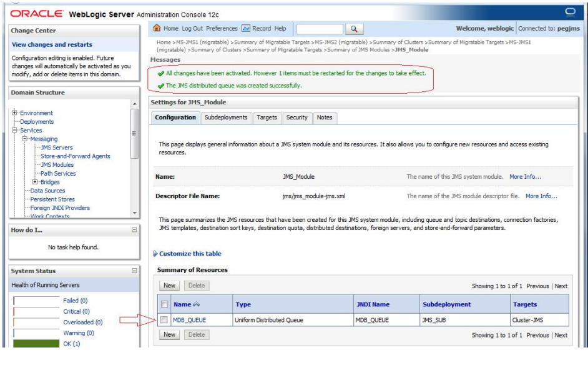Click the sort arrow beside Name column

196,304
